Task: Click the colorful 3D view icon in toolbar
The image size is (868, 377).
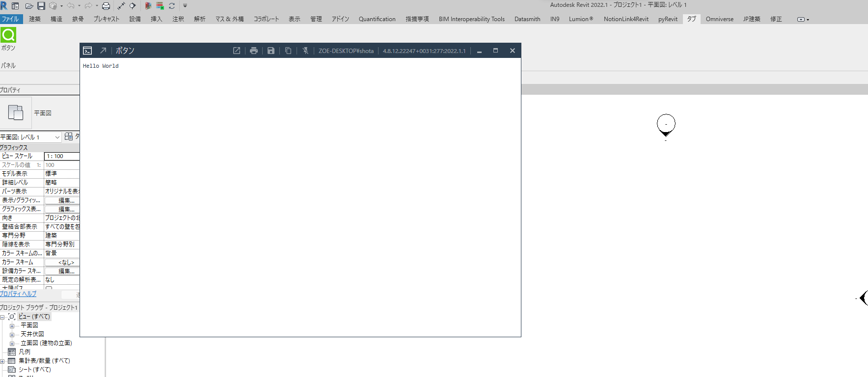Action: pos(148,6)
